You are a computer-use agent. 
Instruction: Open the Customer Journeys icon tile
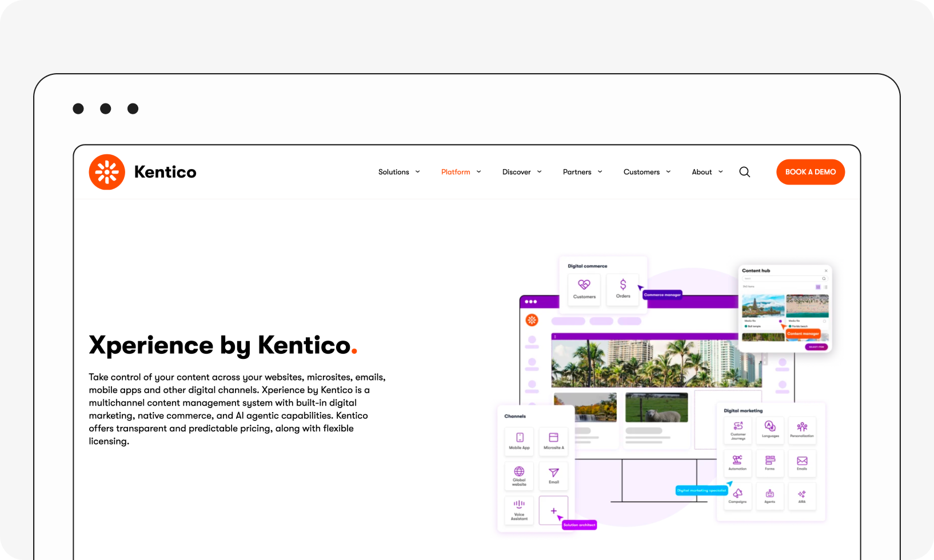[x=738, y=431]
